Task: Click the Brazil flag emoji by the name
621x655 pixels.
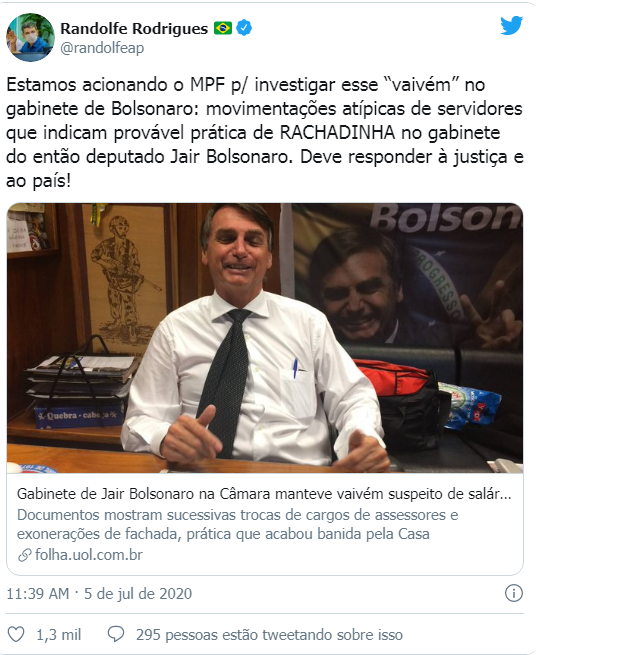Action: pos(223,28)
